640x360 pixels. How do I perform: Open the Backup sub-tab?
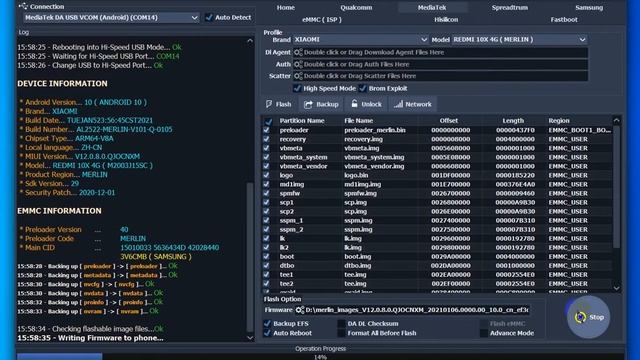point(321,104)
